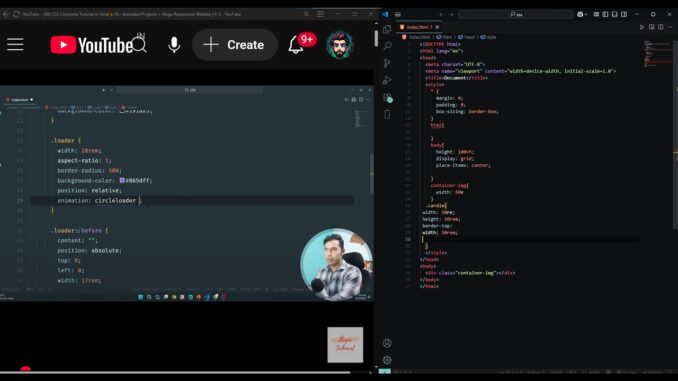Click the html breadcrumb segment in VS Code
Screen dimensions: 678x381
[x=444, y=37]
